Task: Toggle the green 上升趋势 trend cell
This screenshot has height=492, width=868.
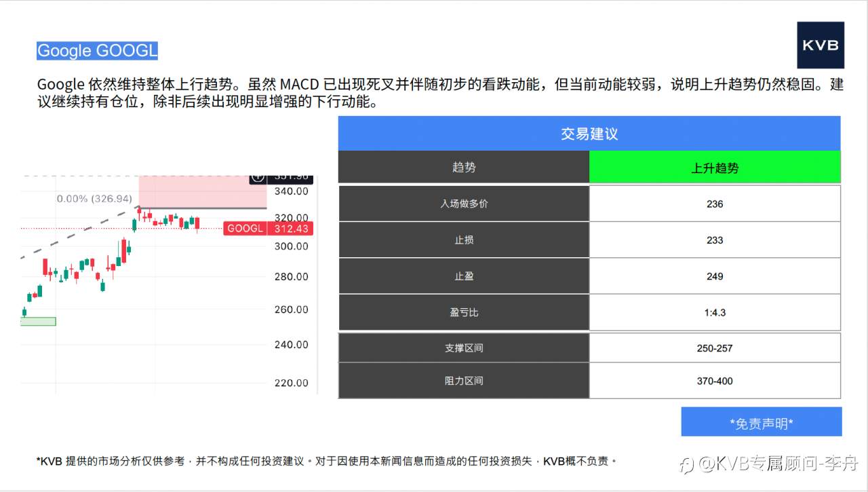Action: (715, 166)
